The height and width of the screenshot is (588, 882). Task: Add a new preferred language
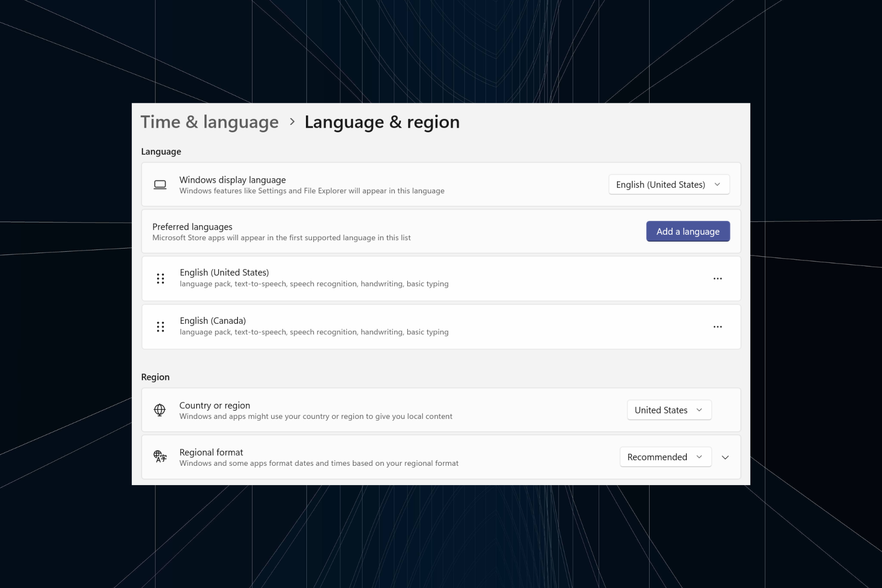(x=688, y=231)
